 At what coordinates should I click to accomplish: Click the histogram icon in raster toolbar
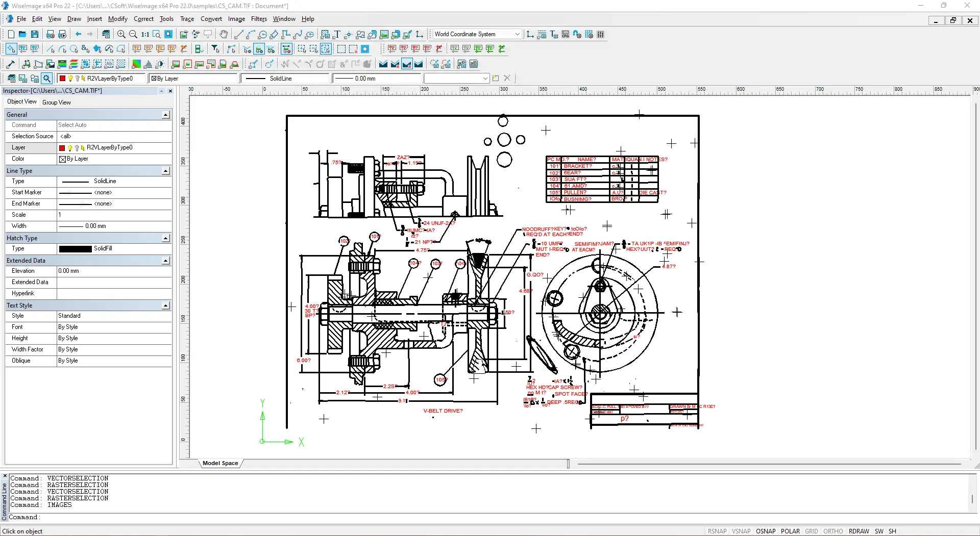click(148, 64)
